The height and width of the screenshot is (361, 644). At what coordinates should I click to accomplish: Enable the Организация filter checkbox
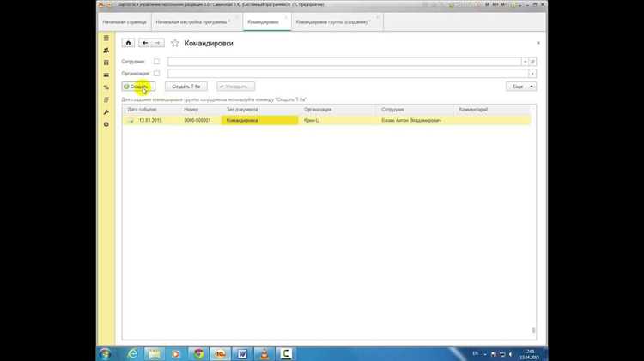[x=156, y=74]
